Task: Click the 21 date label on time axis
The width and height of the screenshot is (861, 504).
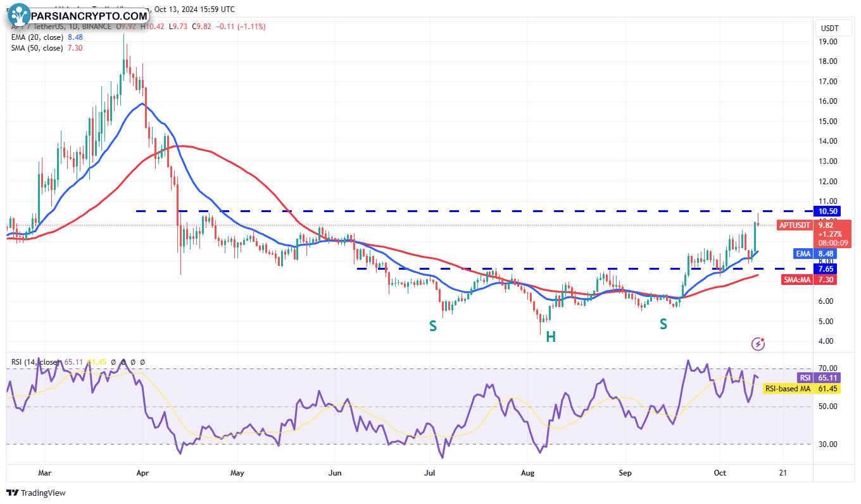Action: click(783, 472)
